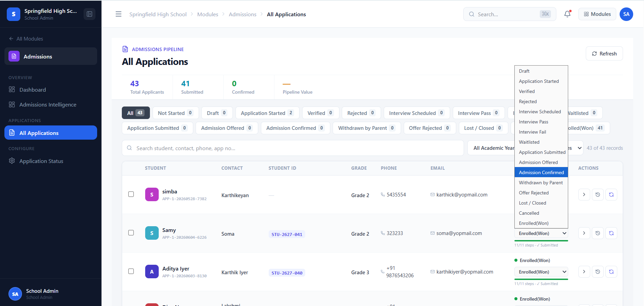View history icon for Aditya Iyer row
Viewport: 644px width, 306px height.
(x=598, y=272)
